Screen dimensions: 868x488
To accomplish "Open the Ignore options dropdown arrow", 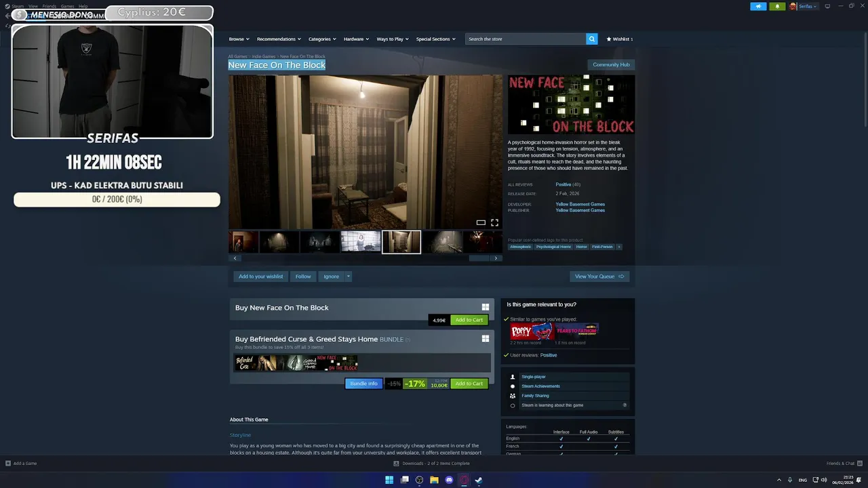I will (x=349, y=277).
